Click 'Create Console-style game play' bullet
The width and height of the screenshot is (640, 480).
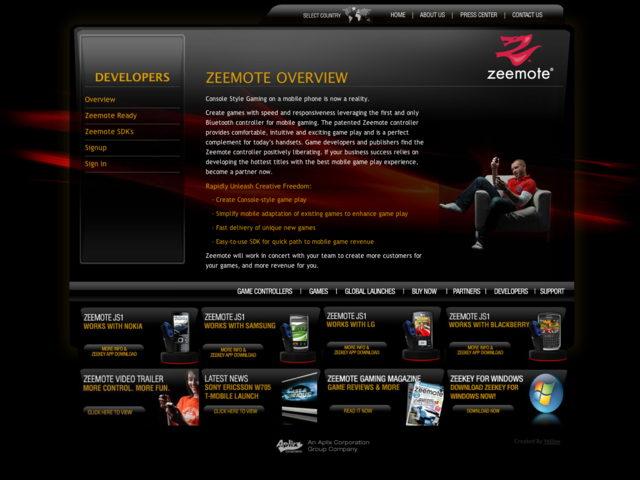point(261,200)
